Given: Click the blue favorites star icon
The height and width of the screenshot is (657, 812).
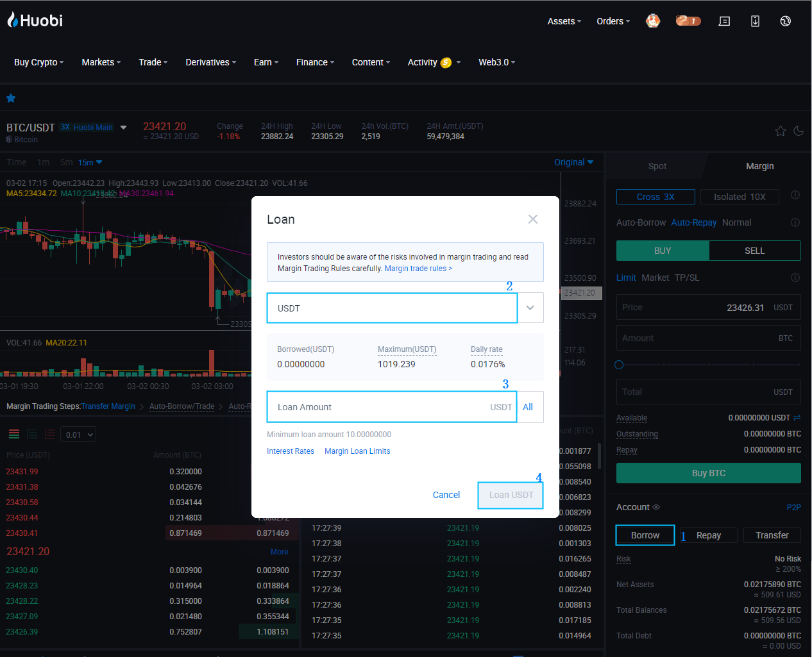Looking at the screenshot, I should pos(11,98).
